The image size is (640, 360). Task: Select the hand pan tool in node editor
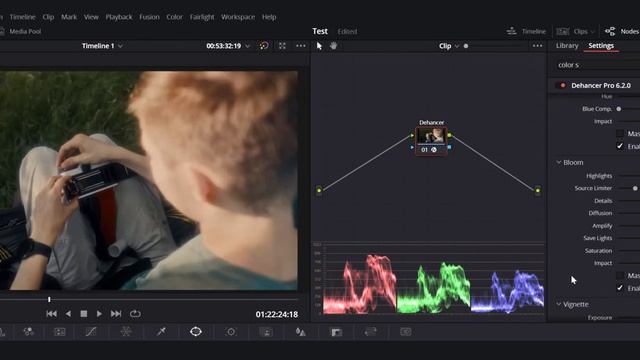(x=333, y=46)
